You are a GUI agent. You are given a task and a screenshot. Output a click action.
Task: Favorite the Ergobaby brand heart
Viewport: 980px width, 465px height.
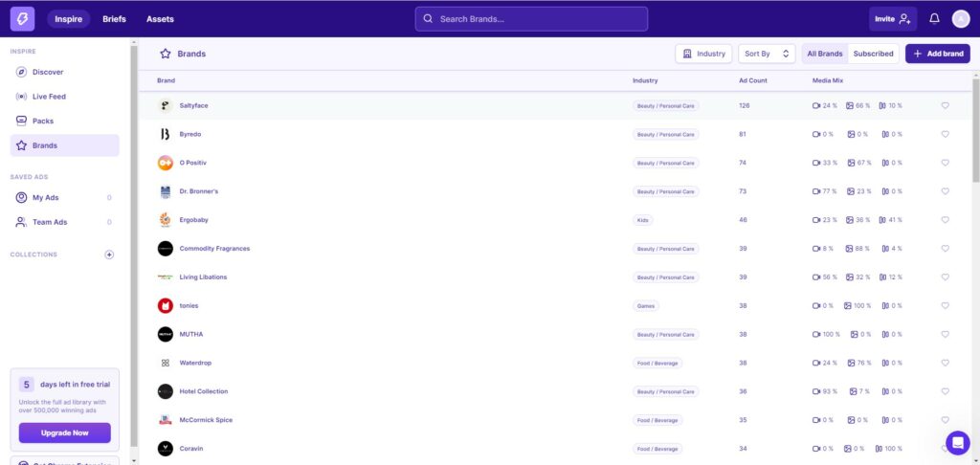[x=945, y=220]
